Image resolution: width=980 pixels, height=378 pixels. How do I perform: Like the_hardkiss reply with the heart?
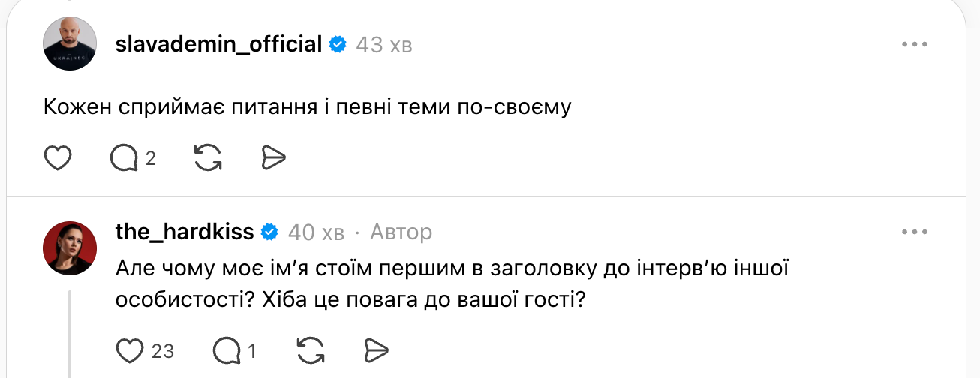click(x=131, y=350)
